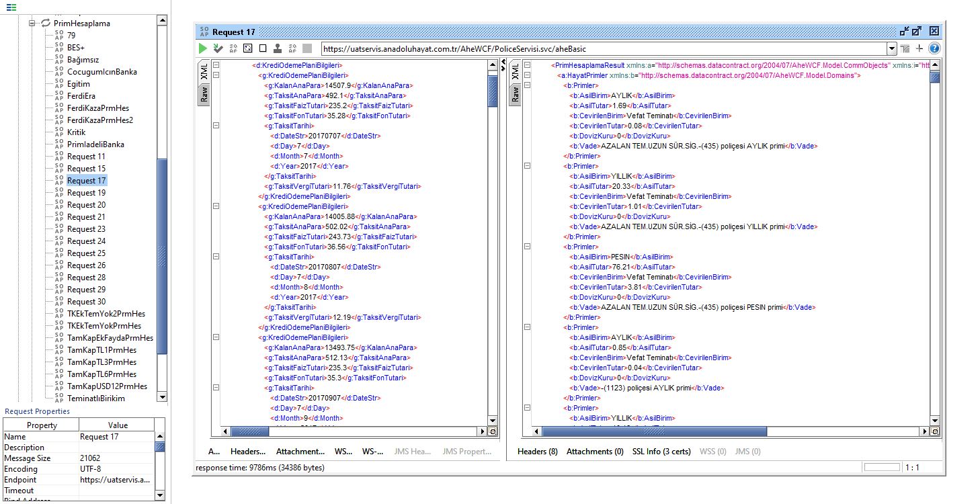
Task: Cancel the request with the square stop icon
Action: click(x=263, y=48)
